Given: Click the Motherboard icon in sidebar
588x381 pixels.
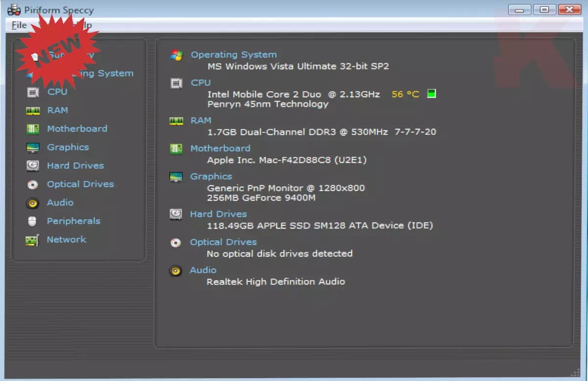Looking at the screenshot, I should [x=33, y=129].
